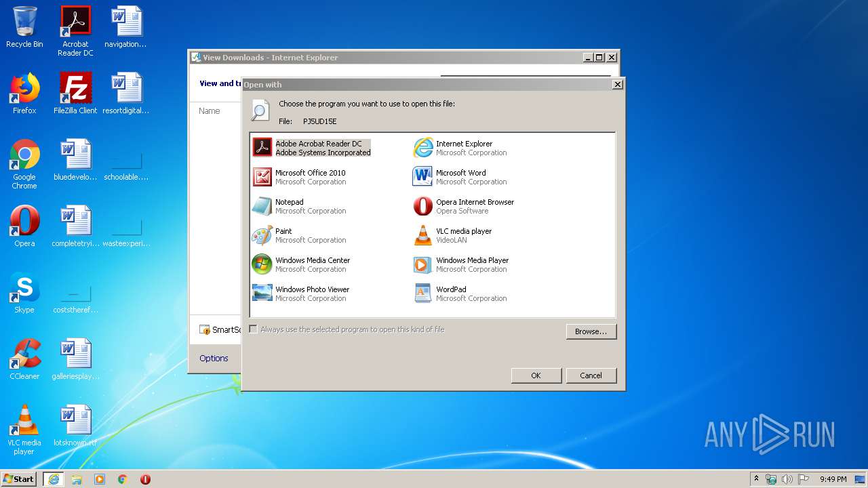Select Windows Photo Viewer from the list

coord(301,293)
